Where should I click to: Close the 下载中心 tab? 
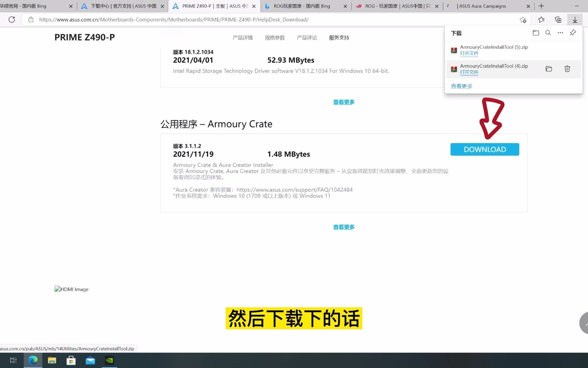[162, 6]
